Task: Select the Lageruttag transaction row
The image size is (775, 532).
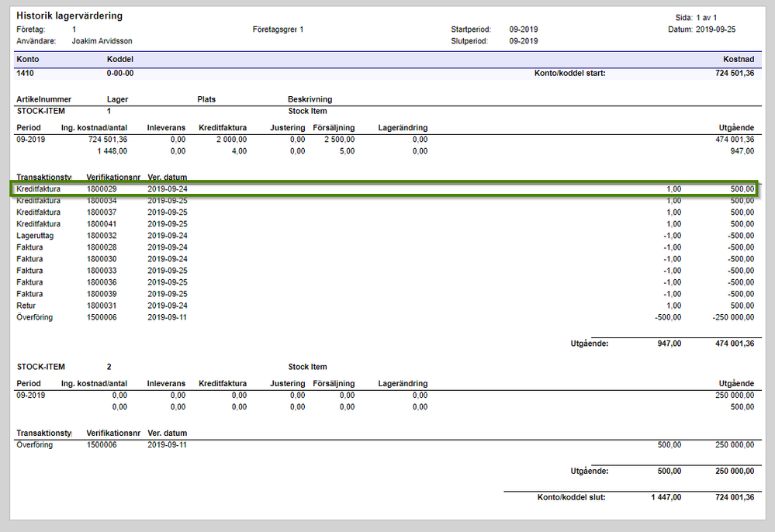Action: click(386, 236)
